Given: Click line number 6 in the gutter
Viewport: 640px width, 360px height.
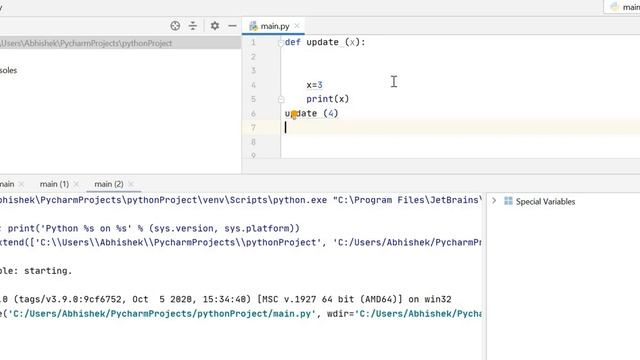Looking at the screenshot, I should point(253,113).
